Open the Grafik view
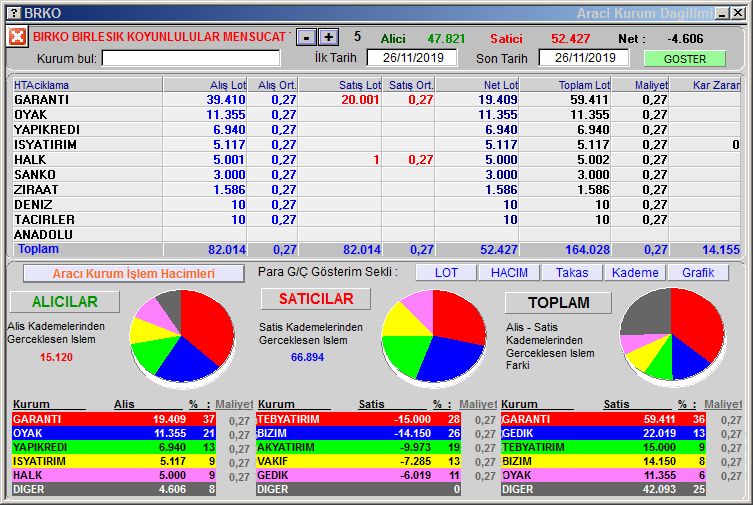Viewport: 753px width, 505px height. [x=698, y=273]
